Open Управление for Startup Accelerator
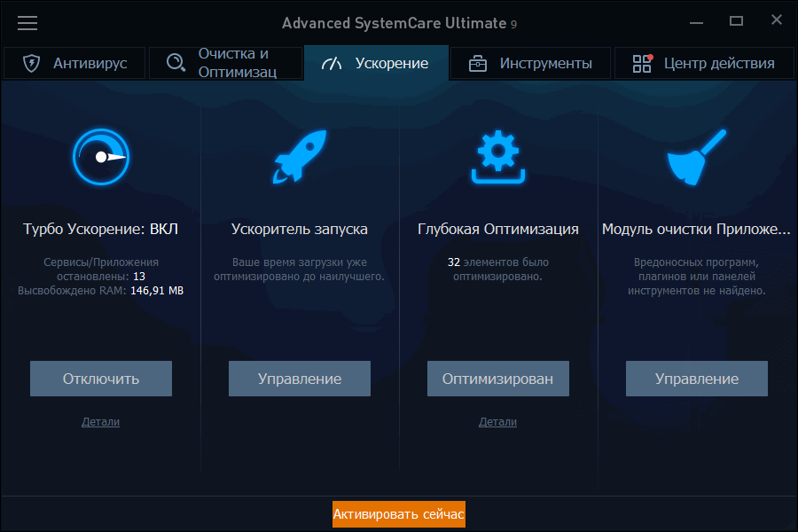798x532 pixels. (299, 379)
